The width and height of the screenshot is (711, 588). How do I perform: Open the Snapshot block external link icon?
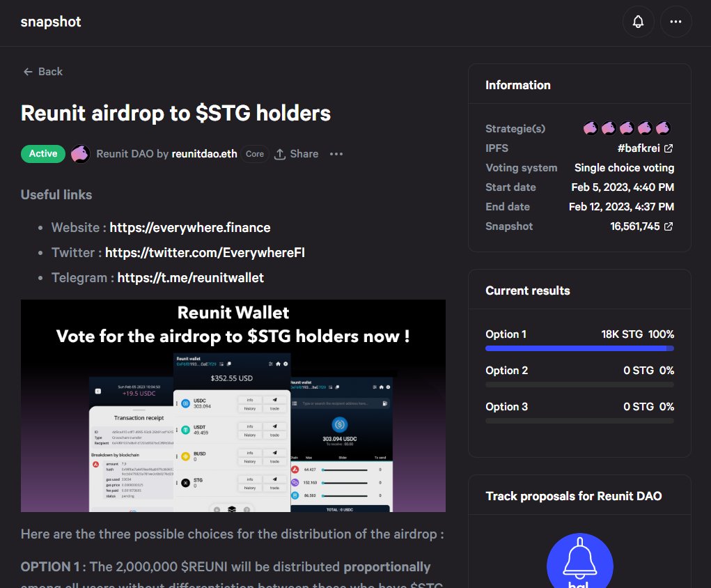coord(669,226)
